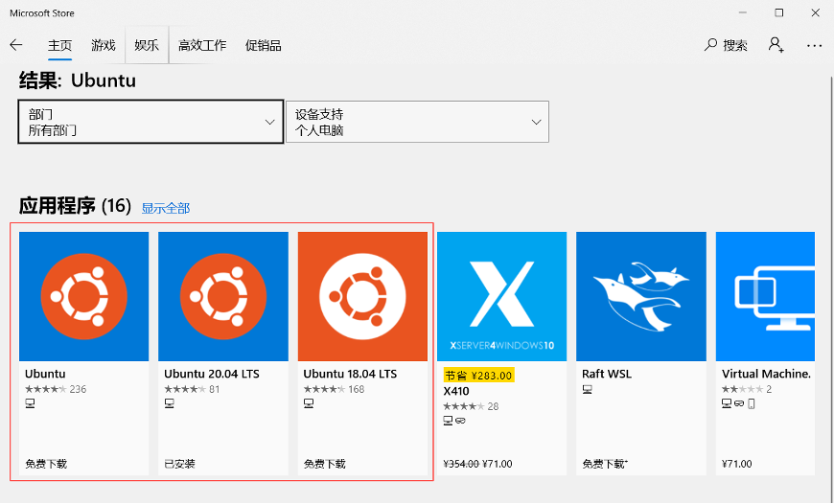The width and height of the screenshot is (834, 504).
Task: Click the Ubuntu app title text
Action: [x=45, y=374]
